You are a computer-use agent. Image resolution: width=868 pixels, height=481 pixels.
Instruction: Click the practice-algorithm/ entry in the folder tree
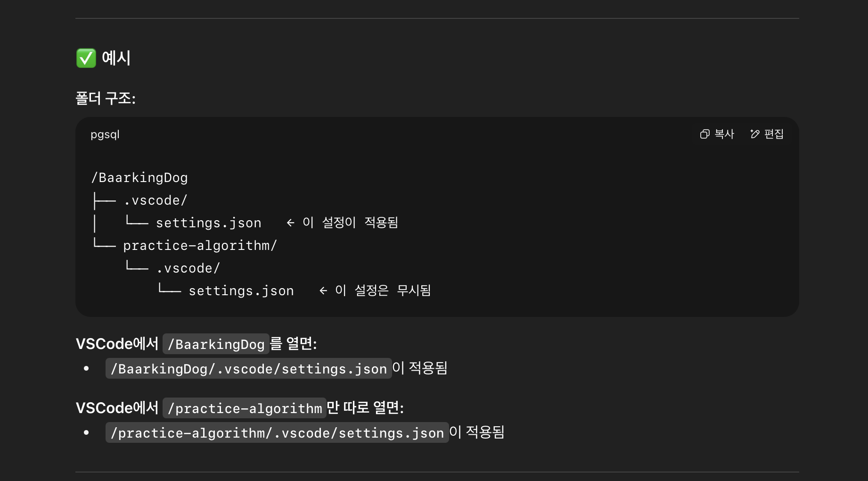click(200, 245)
